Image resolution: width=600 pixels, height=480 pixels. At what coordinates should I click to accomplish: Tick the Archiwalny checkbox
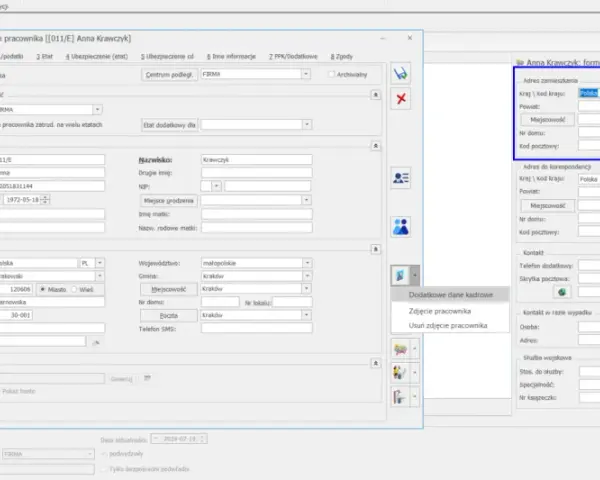(331, 74)
